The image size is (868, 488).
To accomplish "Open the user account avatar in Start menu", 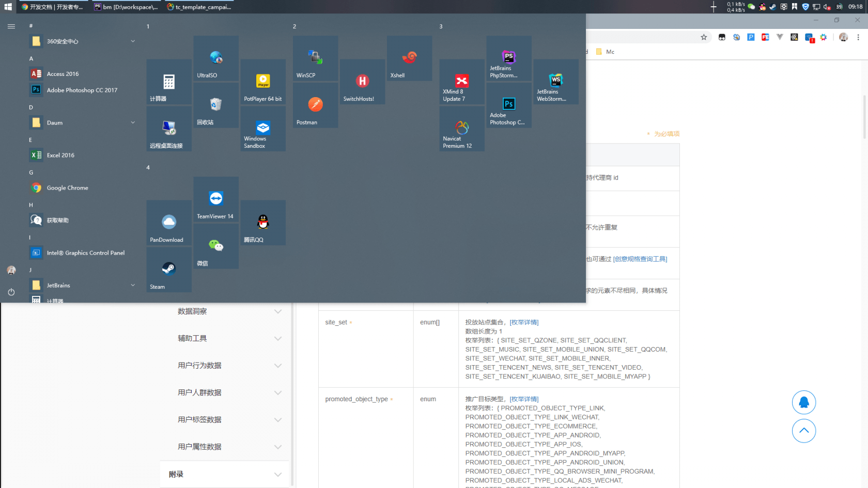I will (11, 270).
